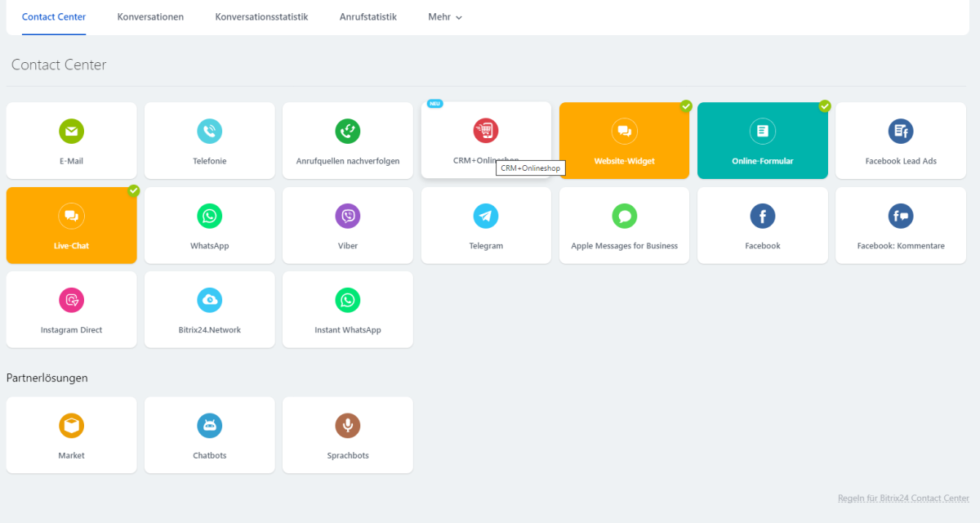Click the Website-Widget label
This screenshot has height=523, width=980.
(x=625, y=161)
